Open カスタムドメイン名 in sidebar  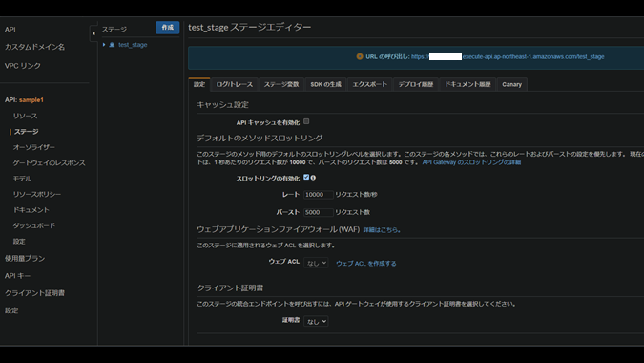click(35, 47)
